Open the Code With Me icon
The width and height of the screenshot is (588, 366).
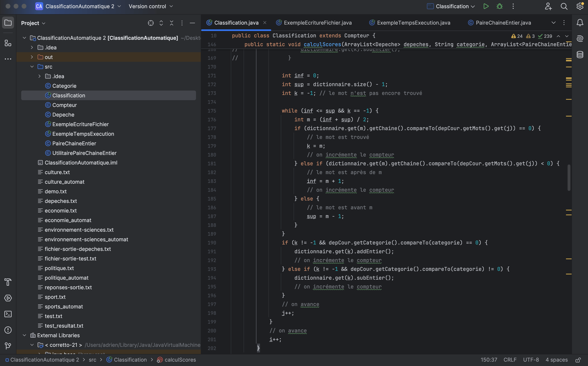pos(548,6)
